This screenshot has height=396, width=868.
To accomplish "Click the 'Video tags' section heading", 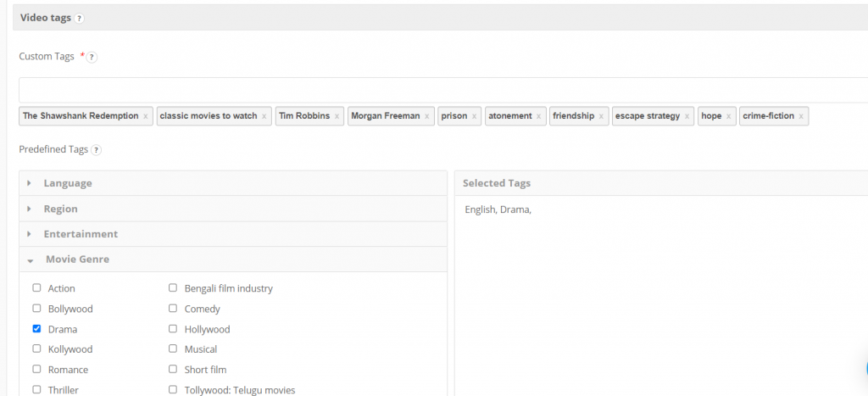I will (46, 18).
